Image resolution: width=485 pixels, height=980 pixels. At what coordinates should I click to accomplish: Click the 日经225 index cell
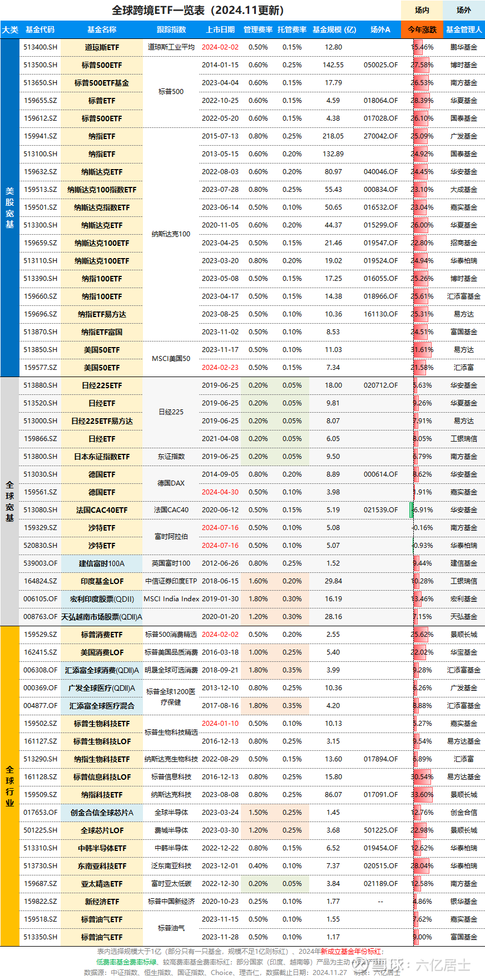[171, 412]
